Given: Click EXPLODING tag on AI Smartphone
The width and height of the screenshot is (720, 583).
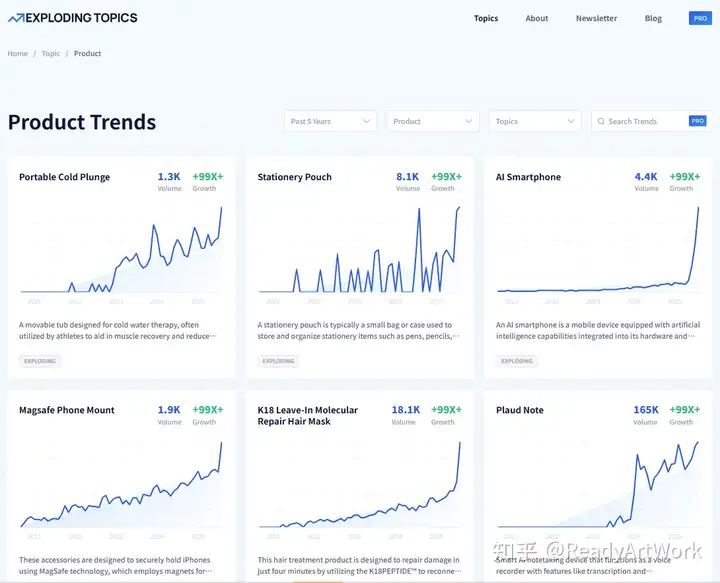Looking at the screenshot, I should tap(517, 361).
